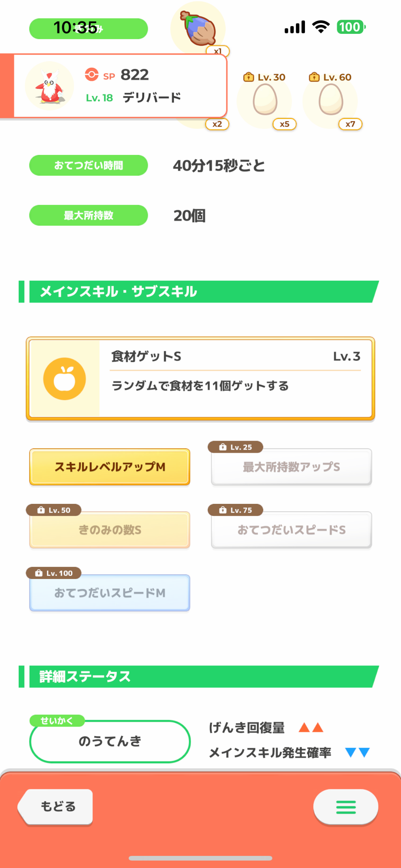This screenshot has width=401, height=868.
Task: Open the のうてんき nature details
Action: click(110, 741)
